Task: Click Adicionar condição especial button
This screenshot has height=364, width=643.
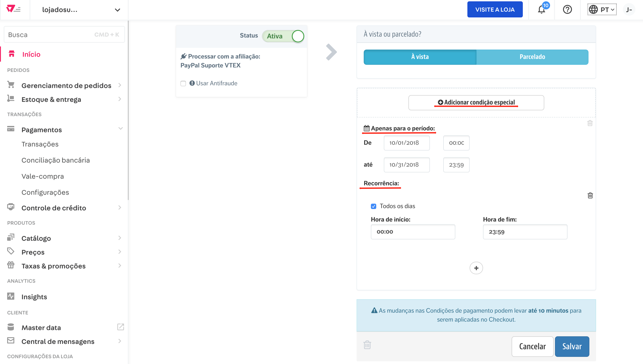Action: pos(476,103)
